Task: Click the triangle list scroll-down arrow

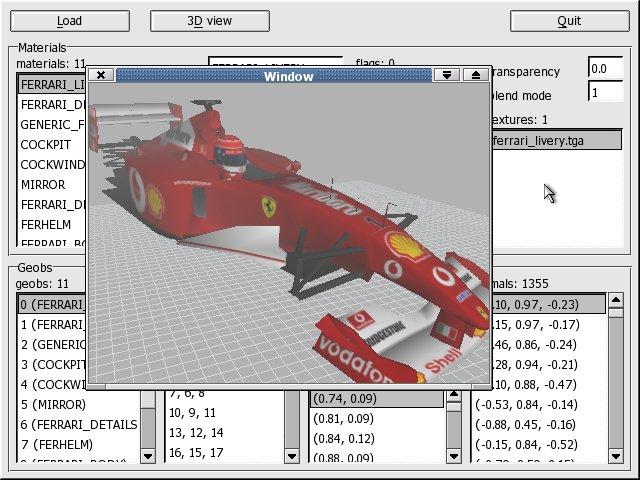Action: [x=291, y=456]
